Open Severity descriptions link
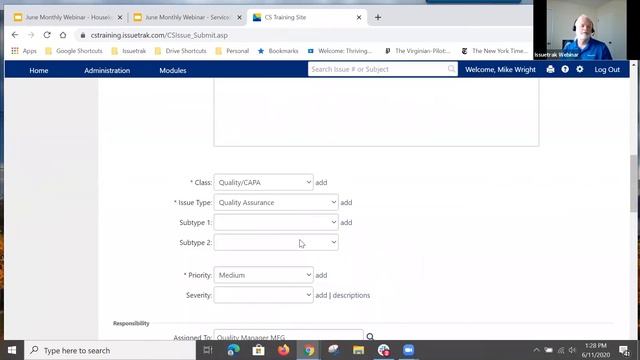This screenshot has width=640, height=360. pyautogui.click(x=351, y=295)
